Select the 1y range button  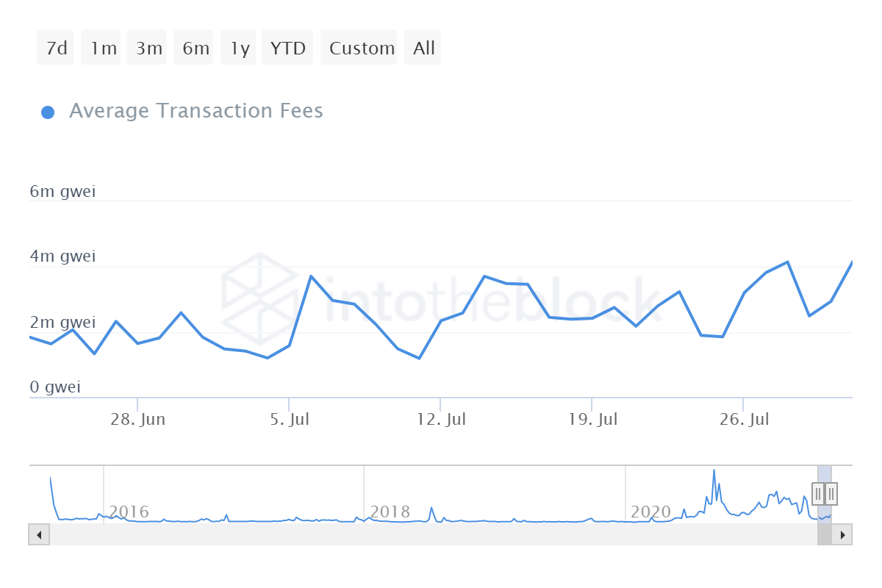[239, 49]
